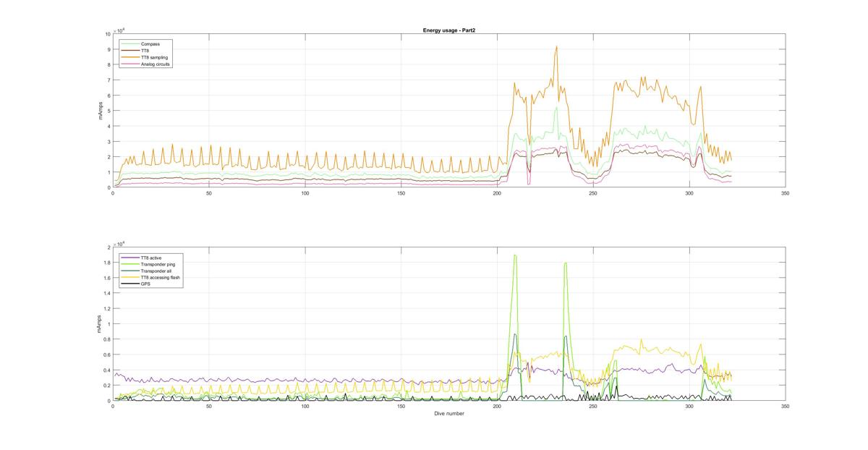Screen dimensions: 868x450
Task: Select the "TT8 sampling" legend label
Action: coord(154,57)
